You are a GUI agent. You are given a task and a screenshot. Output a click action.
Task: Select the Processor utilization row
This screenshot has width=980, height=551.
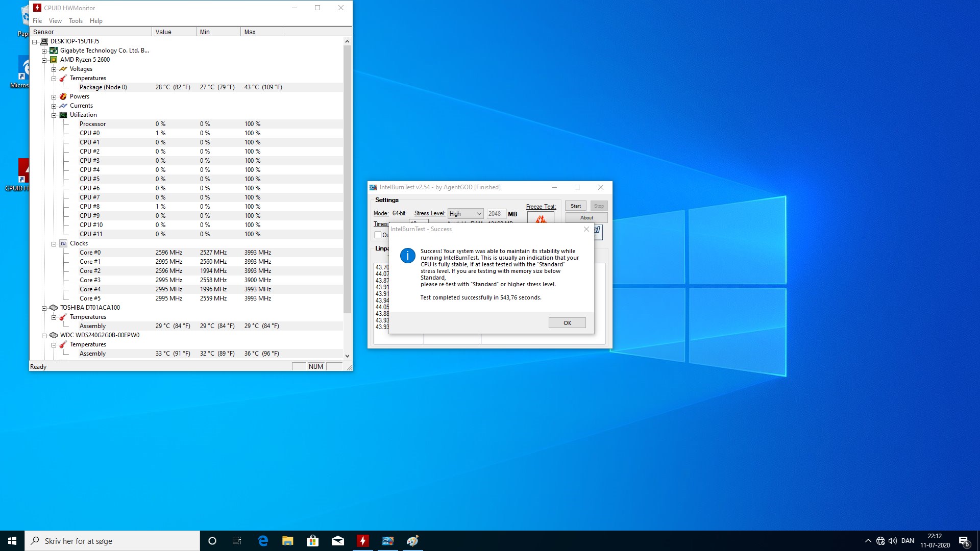point(186,124)
